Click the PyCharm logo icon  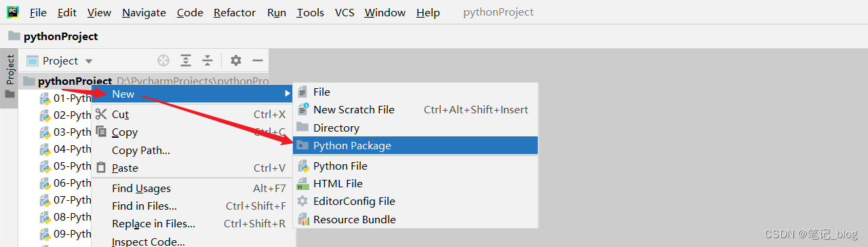coord(13,12)
